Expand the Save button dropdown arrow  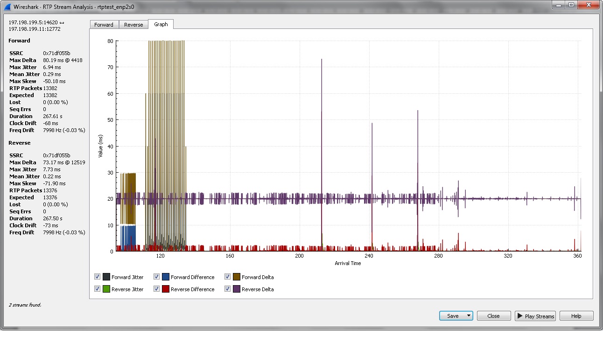click(x=468, y=316)
